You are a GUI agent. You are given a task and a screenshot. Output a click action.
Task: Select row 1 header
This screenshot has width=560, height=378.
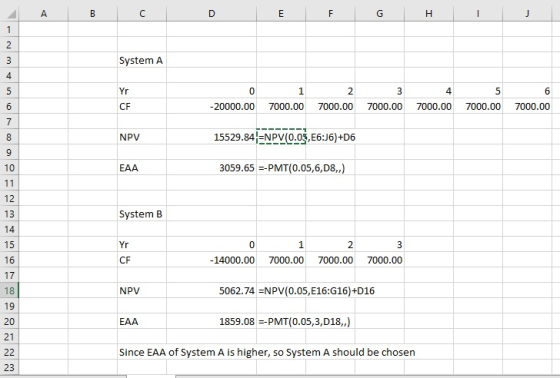9,29
